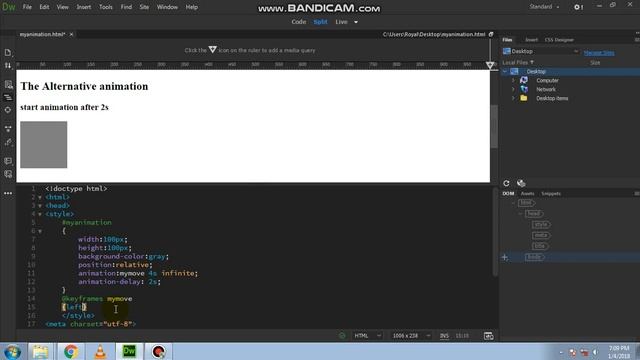Screen dimensions: 640x360
Task: Open the Customize Toolbar three-dots menu
Action: (8, 193)
